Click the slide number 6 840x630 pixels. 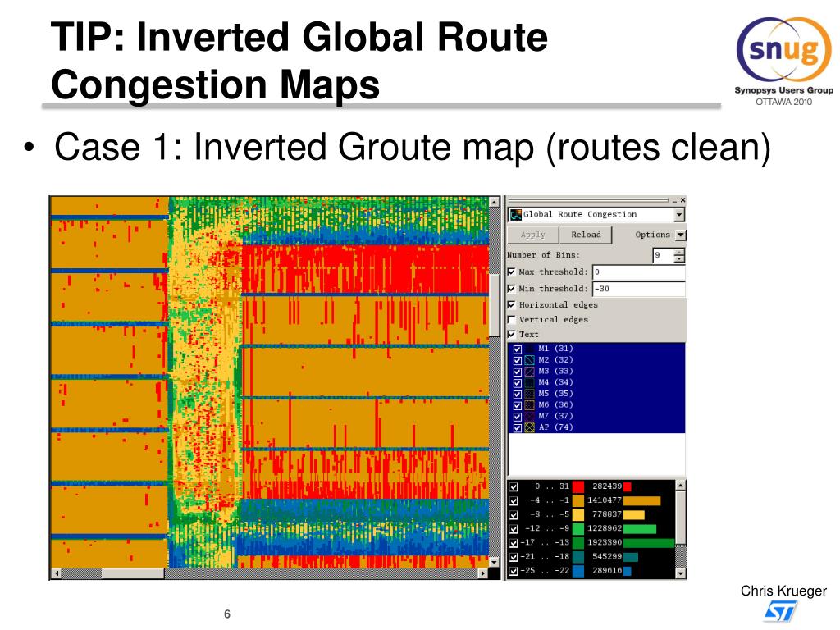coord(227,614)
